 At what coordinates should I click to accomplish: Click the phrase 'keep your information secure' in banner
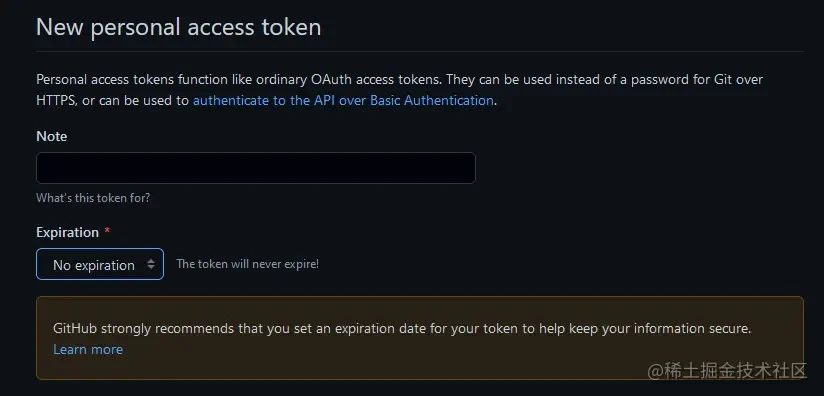pyautogui.click(x=658, y=329)
